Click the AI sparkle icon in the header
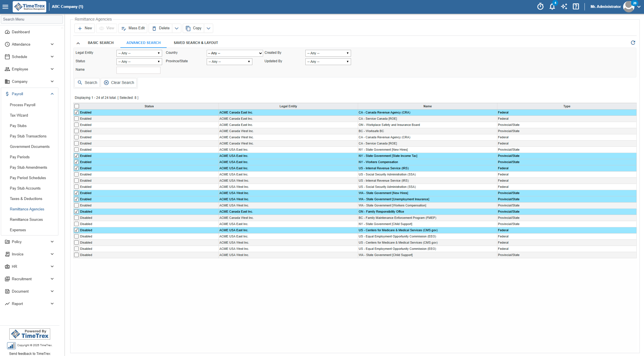The width and height of the screenshot is (644, 356). [564, 6]
